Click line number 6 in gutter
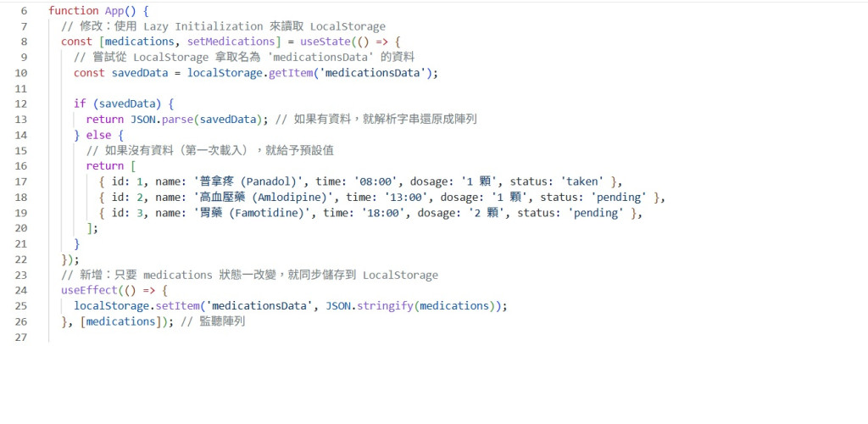The width and height of the screenshot is (868, 424). click(x=23, y=11)
